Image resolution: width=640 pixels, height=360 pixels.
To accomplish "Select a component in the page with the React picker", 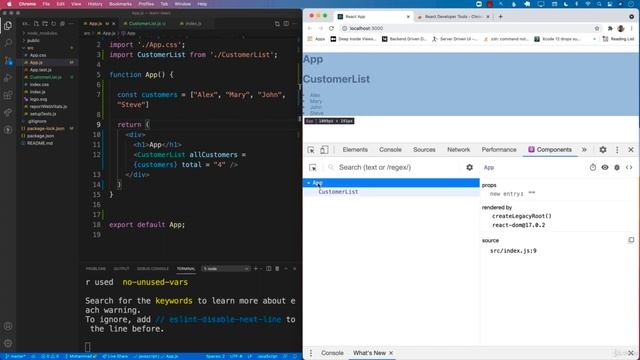I will pos(313,167).
